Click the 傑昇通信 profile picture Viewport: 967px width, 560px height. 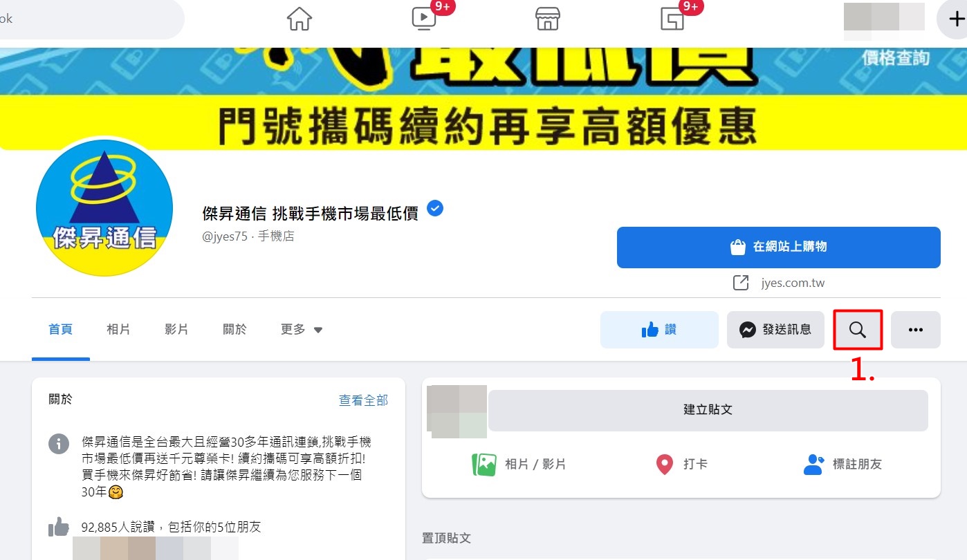(104, 207)
